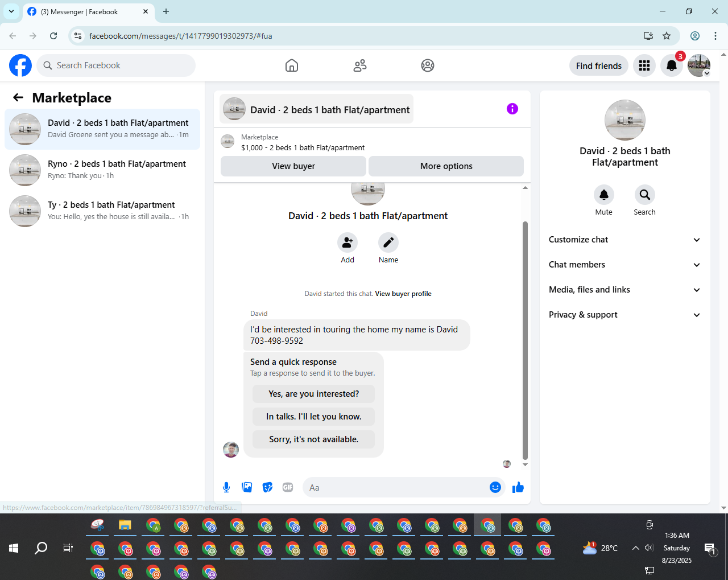This screenshot has width=728, height=580.
Task: Send quick reply 'In talks. I'll let you know.'
Action: (x=314, y=417)
